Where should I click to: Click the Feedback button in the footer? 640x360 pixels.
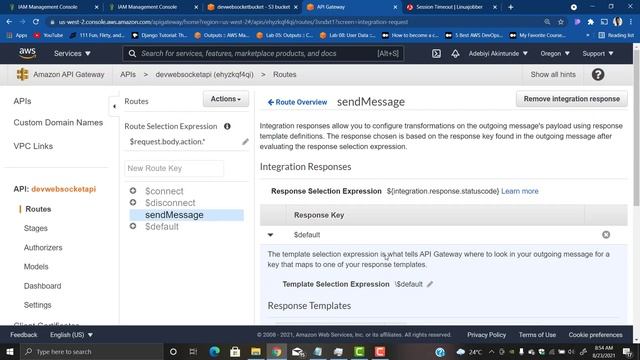(x=24, y=335)
